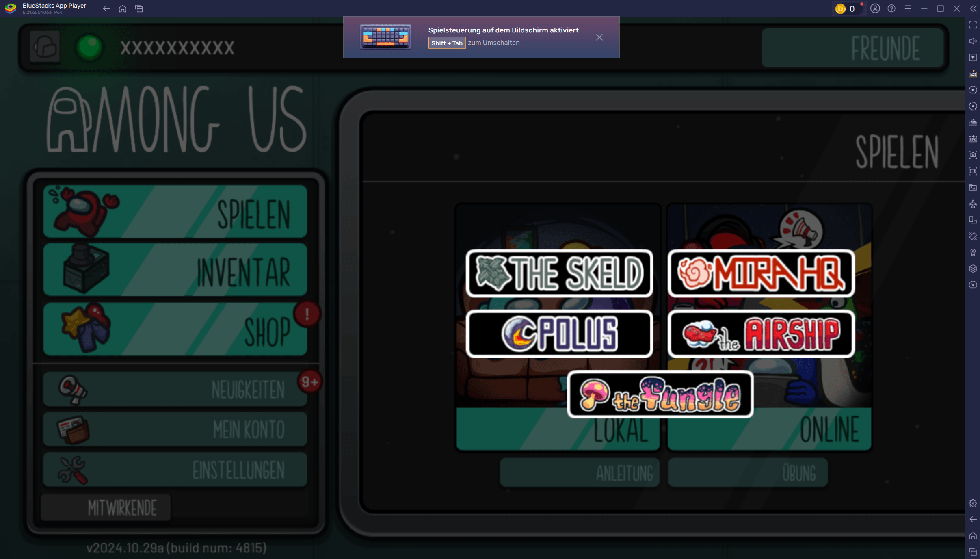Click the gold coin balance icon

tap(840, 9)
